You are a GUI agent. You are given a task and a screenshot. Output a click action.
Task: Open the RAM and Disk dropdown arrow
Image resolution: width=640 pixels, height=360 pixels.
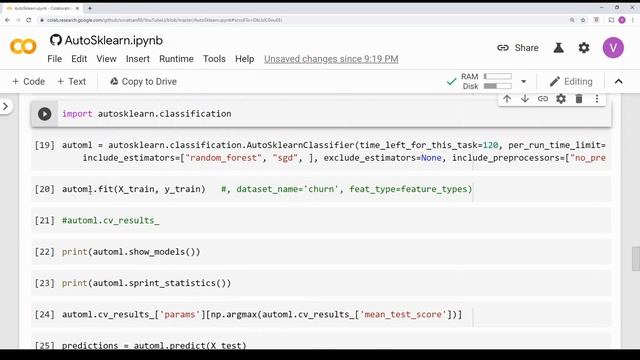pyautogui.click(x=523, y=82)
